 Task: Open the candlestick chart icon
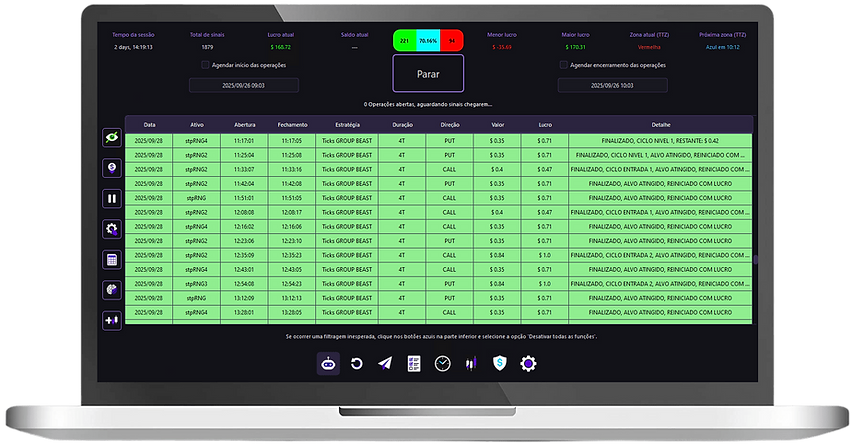click(x=470, y=365)
